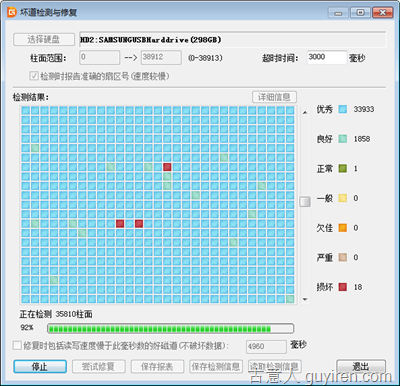The image size is (400, 386).
Task: Click the 良好 light green legend swatch
Action: pos(343,139)
